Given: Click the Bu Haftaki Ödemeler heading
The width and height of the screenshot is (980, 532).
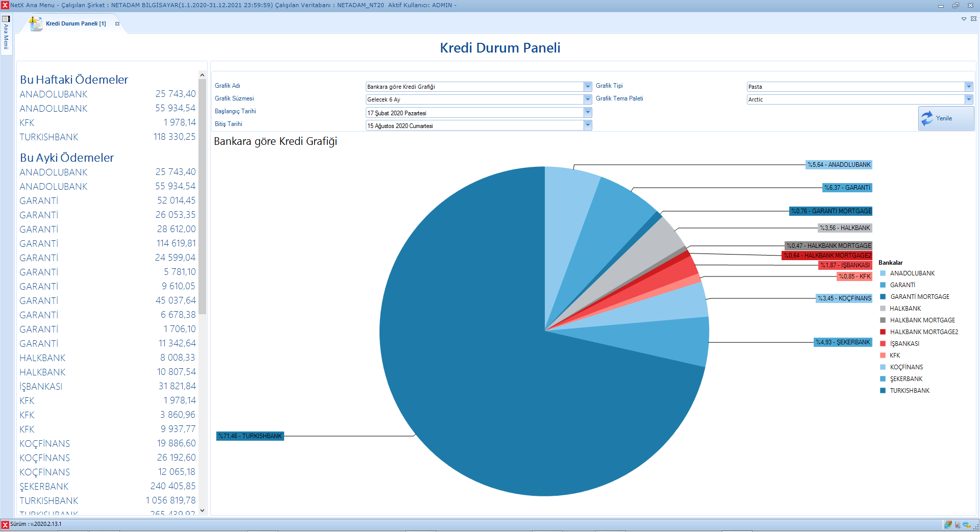Looking at the screenshot, I should 74,80.
